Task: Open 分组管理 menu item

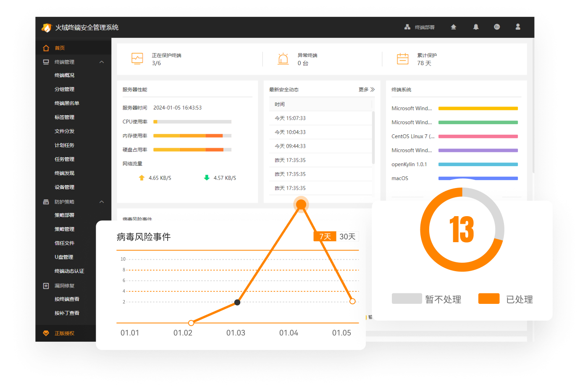Action: pos(64,89)
